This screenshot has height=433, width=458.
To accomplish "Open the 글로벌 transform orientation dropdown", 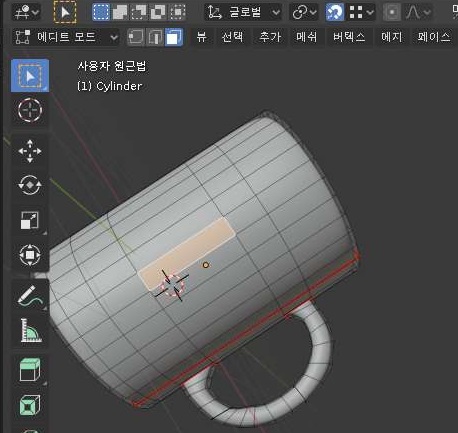I will 243,12.
